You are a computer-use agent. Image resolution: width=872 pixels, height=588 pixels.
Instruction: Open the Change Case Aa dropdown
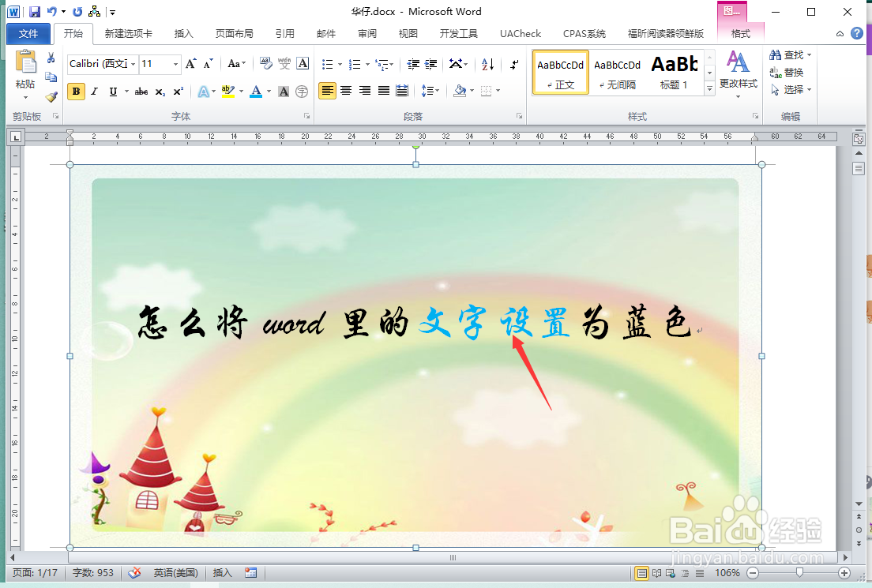[x=236, y=64]
